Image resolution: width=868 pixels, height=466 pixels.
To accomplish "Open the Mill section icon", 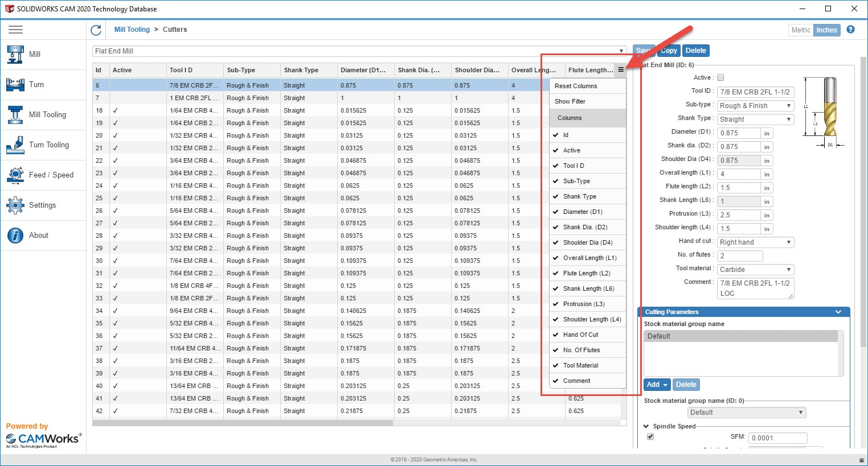I will pyautogui.click(x=15, y=54).
